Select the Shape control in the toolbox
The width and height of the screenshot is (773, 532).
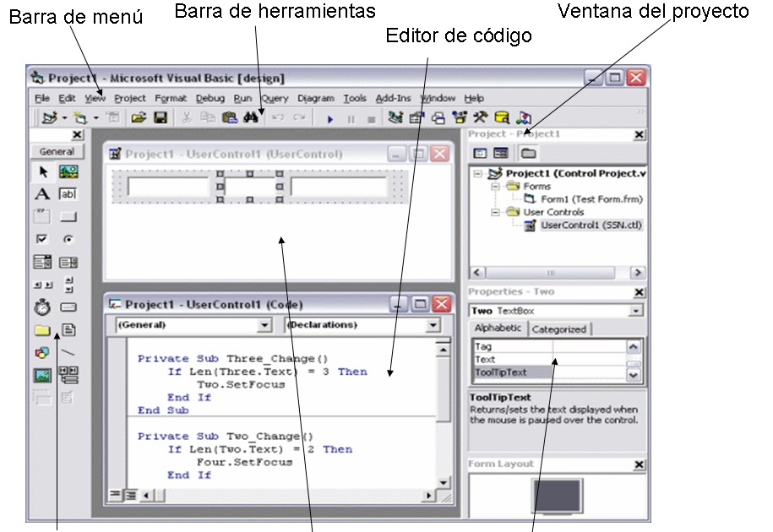point(42,353)
